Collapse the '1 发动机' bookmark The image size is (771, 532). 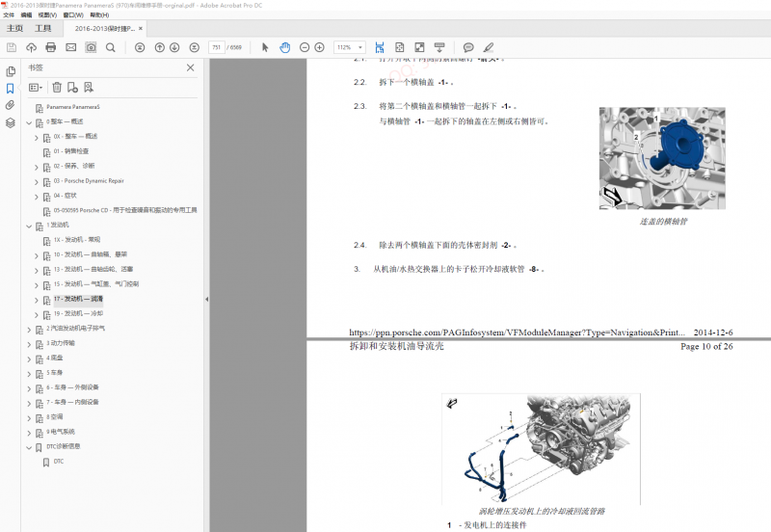point(29,226)
